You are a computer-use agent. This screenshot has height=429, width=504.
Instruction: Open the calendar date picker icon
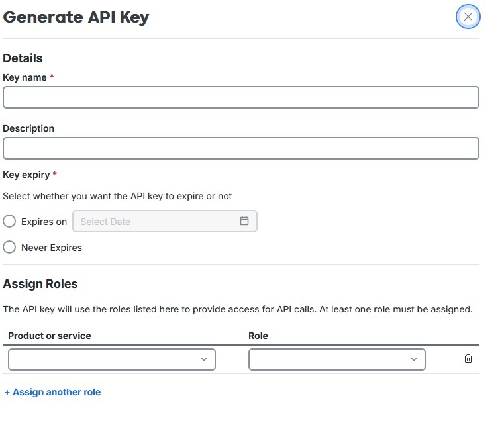coord(244,220)
